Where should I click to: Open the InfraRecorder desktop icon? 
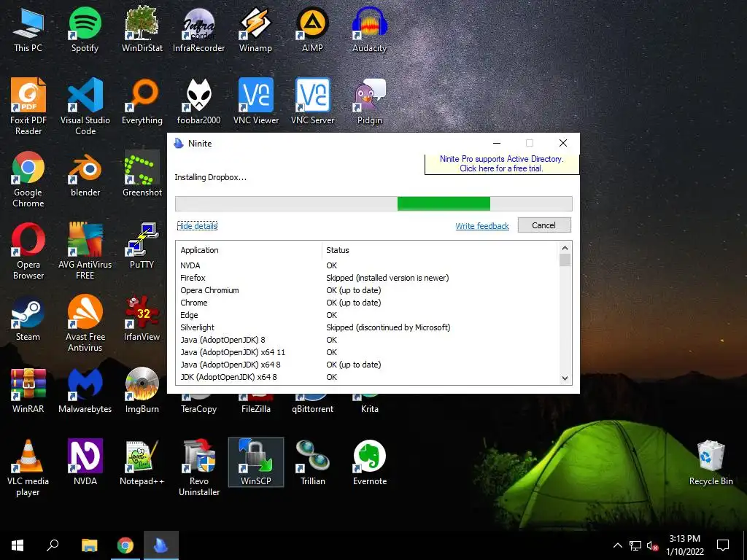click(x=198, y=29)
